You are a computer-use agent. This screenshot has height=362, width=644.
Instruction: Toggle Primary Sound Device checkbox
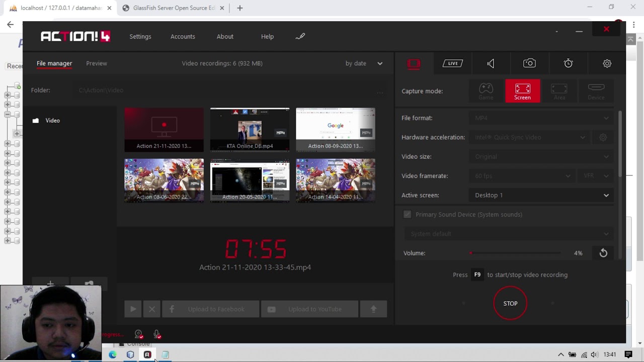click(x=407, y=215)
